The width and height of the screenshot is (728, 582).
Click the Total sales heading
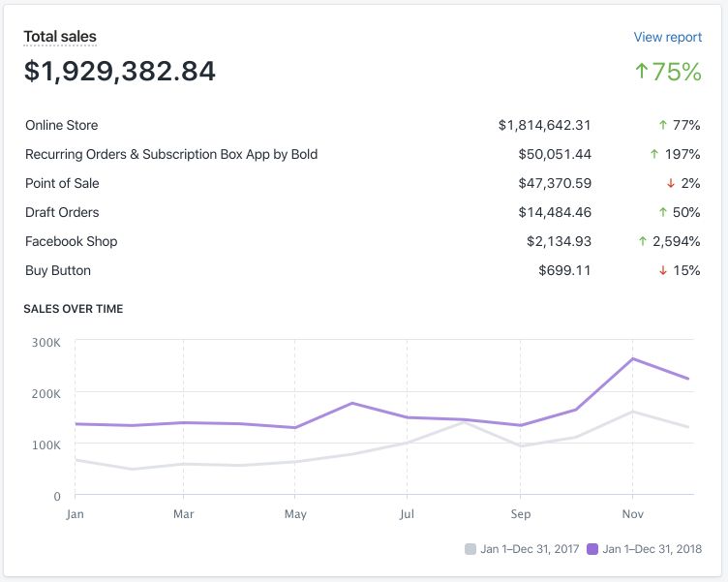pos(60,37)
